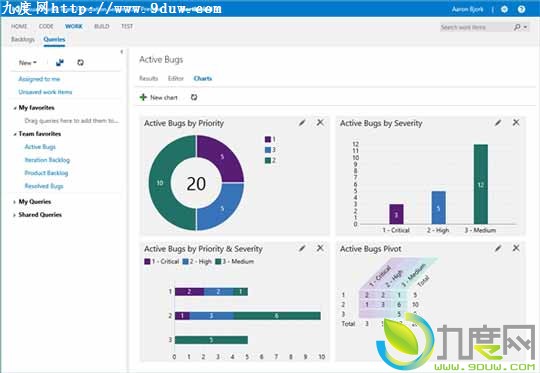Remove the Priority & Severity chart
Image resolution: width=540 pixels, height=373 pixels.
tap(320, 248)
